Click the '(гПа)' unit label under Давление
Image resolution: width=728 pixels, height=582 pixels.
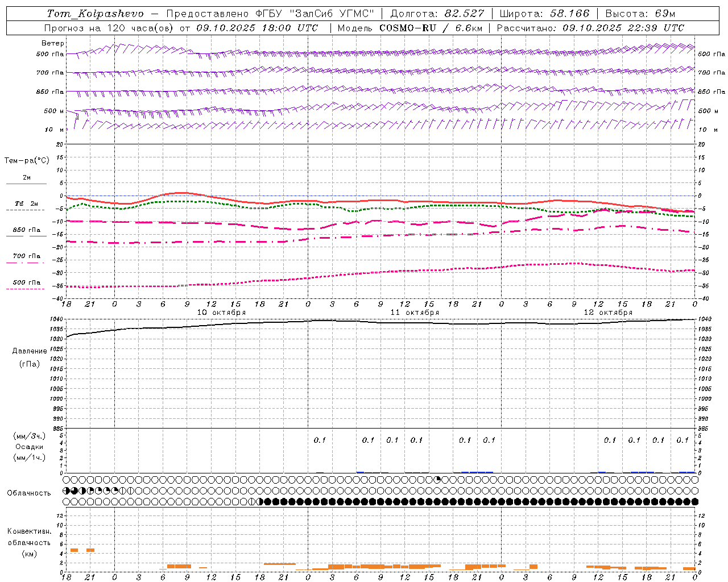coord(30,364)
